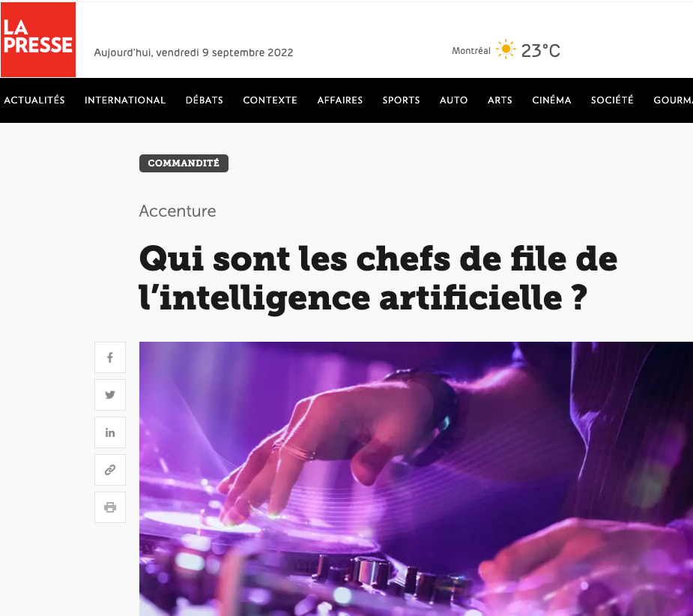Image resolution: width=693 pixels, height=616 pixels.
Task: Click the DJ turntable article image
Action: tap(416, 478)
